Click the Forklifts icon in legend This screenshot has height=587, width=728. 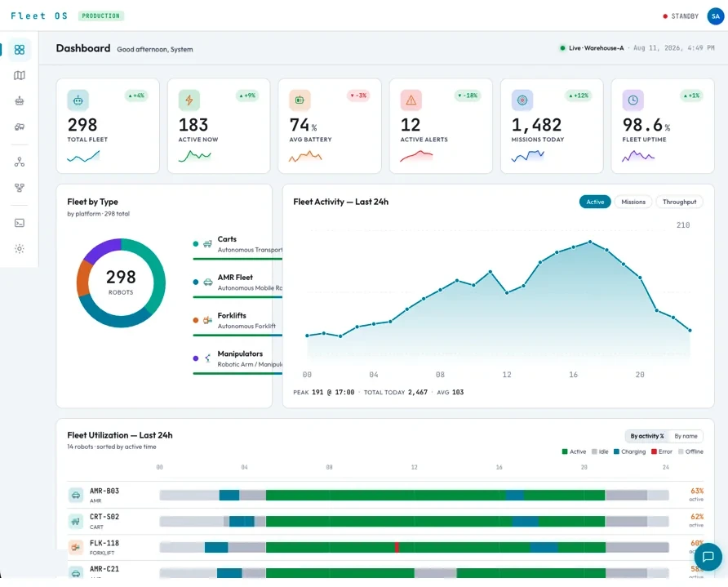pyautogui.click(x=207, y=320)
